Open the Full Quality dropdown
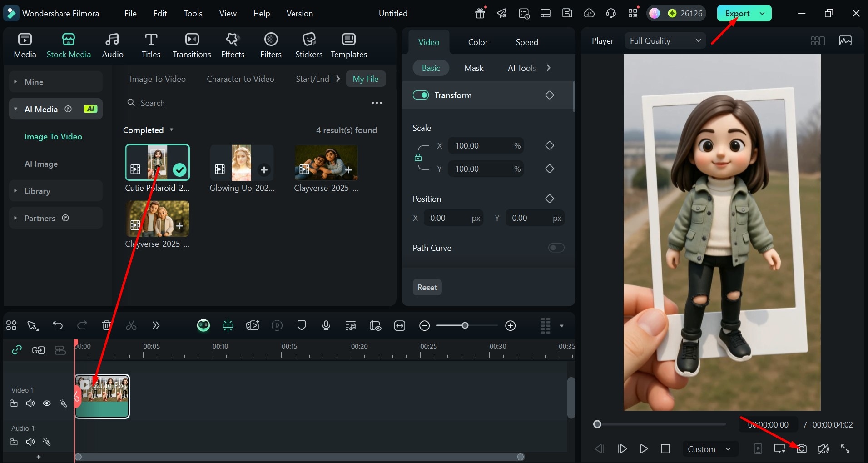 coord(665,41)
